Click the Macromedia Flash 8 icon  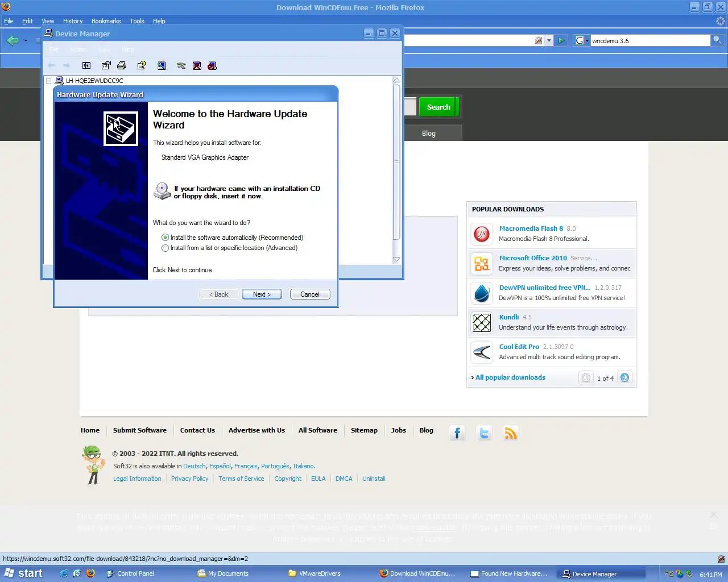pyautogui.click(x=482, y=234)
